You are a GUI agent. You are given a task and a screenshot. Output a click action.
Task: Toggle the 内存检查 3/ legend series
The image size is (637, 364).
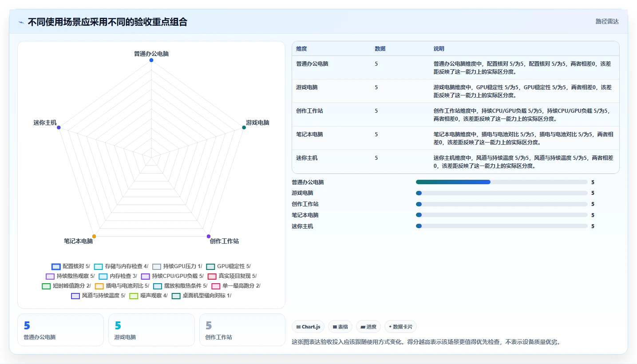point(118,276)
